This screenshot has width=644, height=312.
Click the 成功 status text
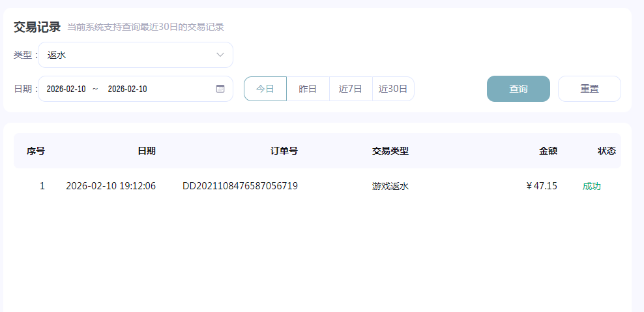pyautogui.click(x=592, y=186)
